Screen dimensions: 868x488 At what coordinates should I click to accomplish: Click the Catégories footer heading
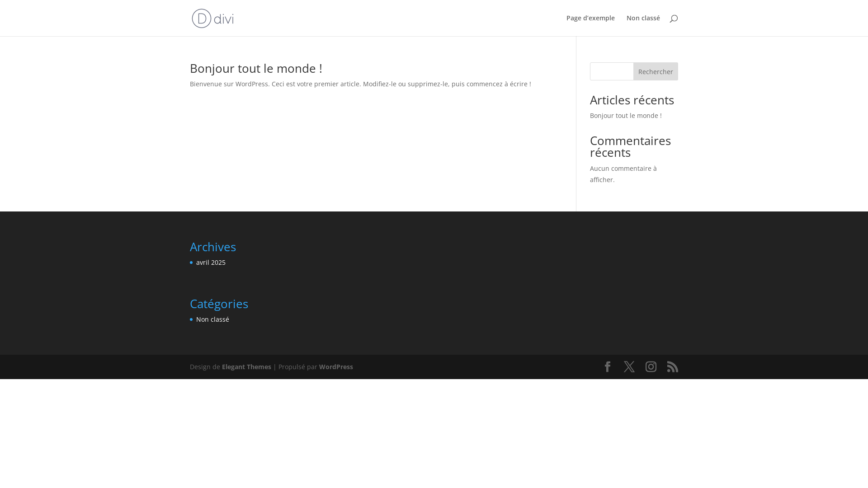(x=219, y=304)
